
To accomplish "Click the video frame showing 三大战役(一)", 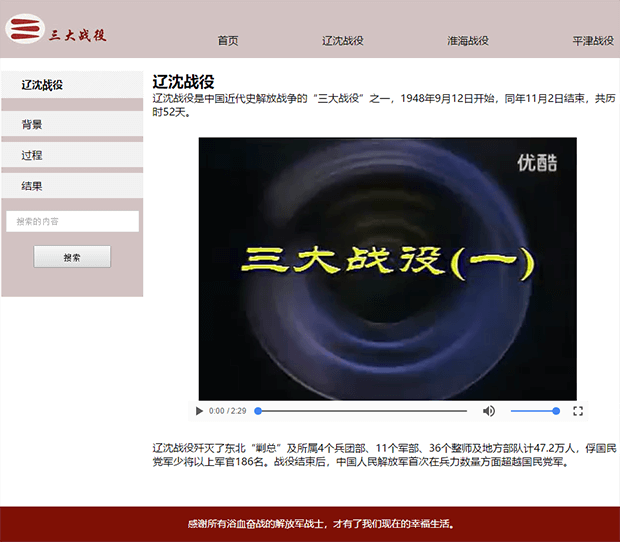I will (388, 269).
